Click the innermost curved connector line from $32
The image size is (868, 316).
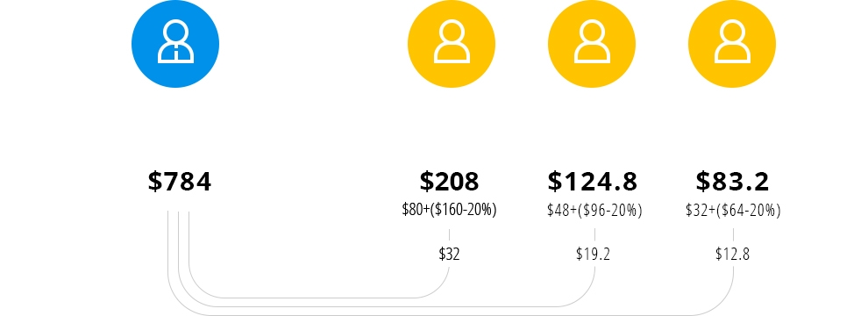[x=318, y=298]
